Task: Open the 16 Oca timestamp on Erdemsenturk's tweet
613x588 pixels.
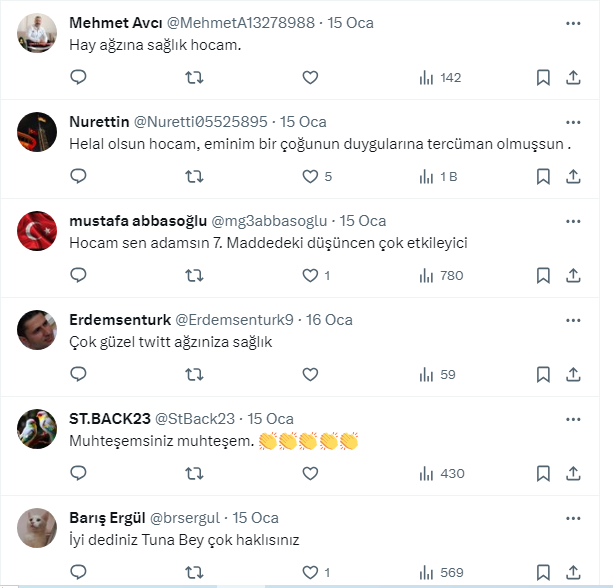Action: [329, 319]
